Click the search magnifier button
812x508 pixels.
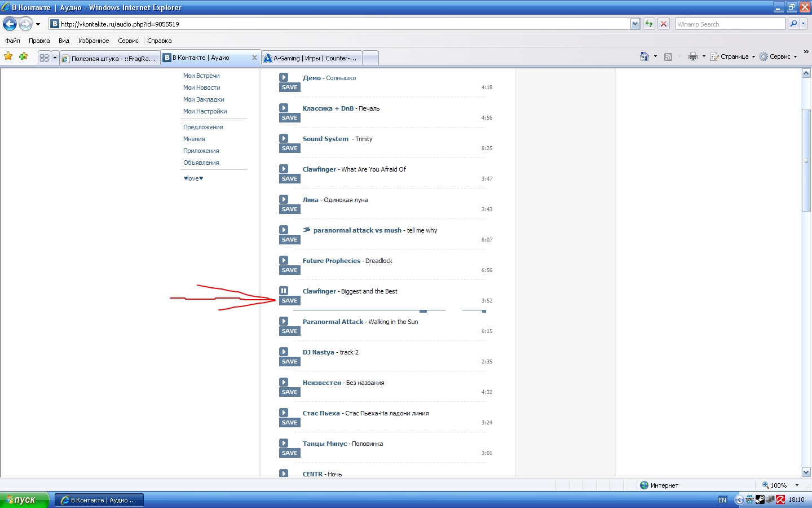(793, 24)
